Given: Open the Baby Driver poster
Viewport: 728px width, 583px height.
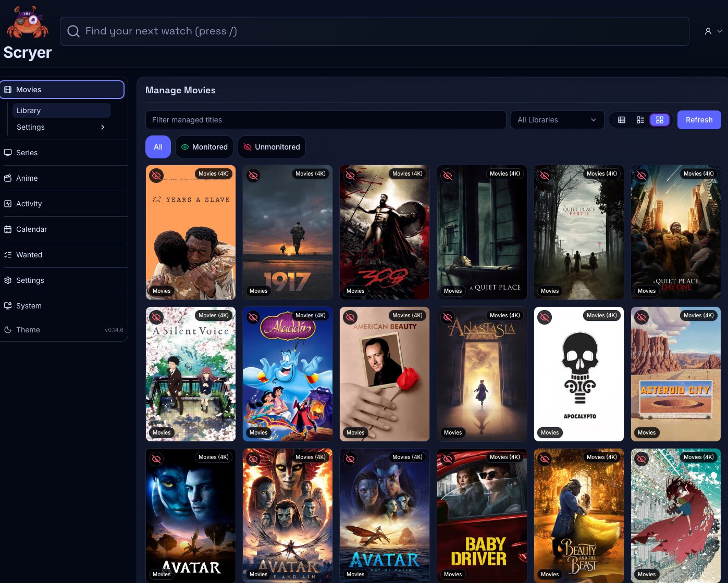Looking at the screenshot, I should [482, 516].
